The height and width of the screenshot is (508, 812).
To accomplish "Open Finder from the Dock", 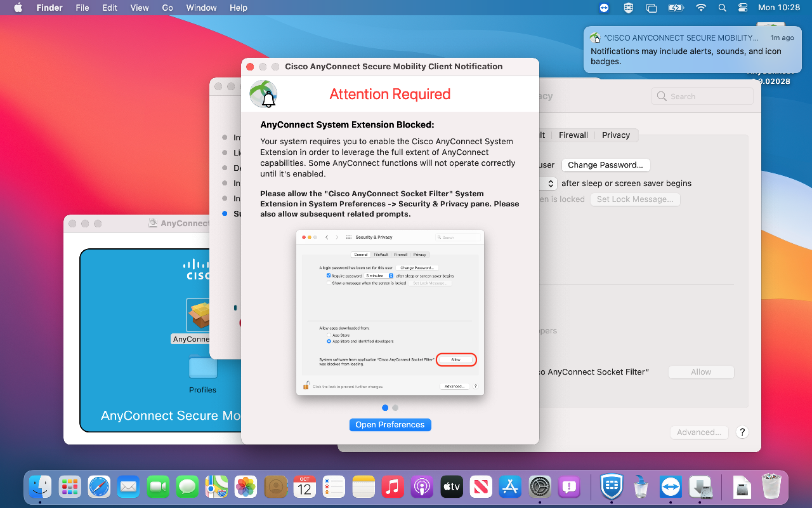I will (41, 487).
